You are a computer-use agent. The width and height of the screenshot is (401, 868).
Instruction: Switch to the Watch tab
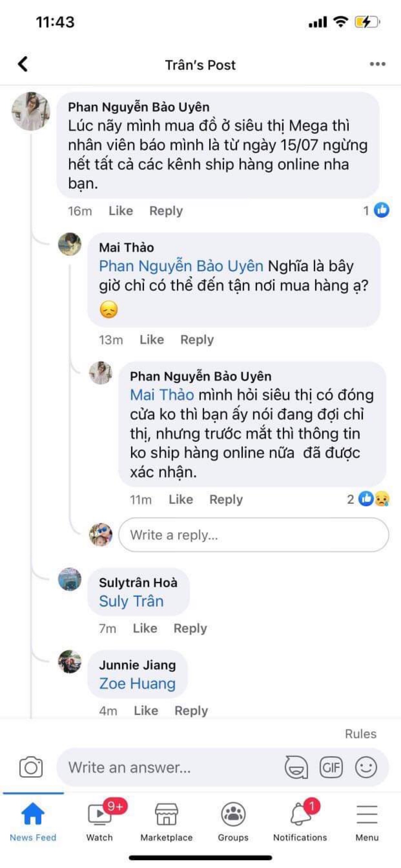point(99,821)
